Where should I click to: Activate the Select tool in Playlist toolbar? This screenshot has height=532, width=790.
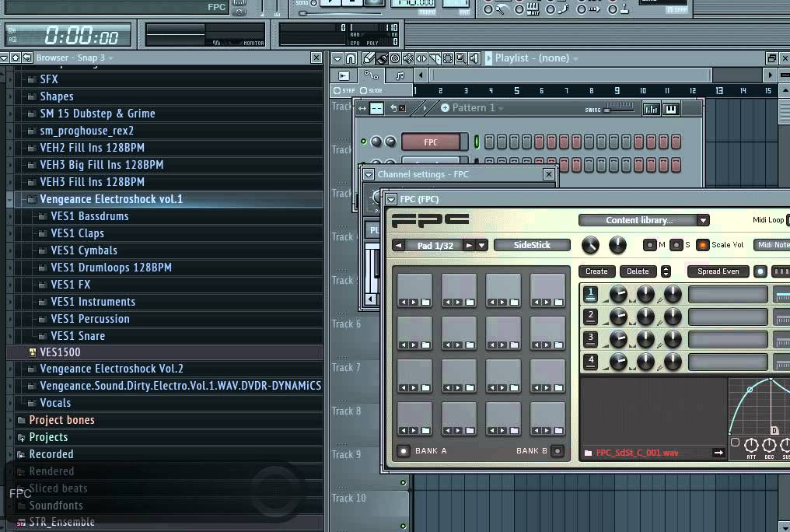(x=448, y=58)
